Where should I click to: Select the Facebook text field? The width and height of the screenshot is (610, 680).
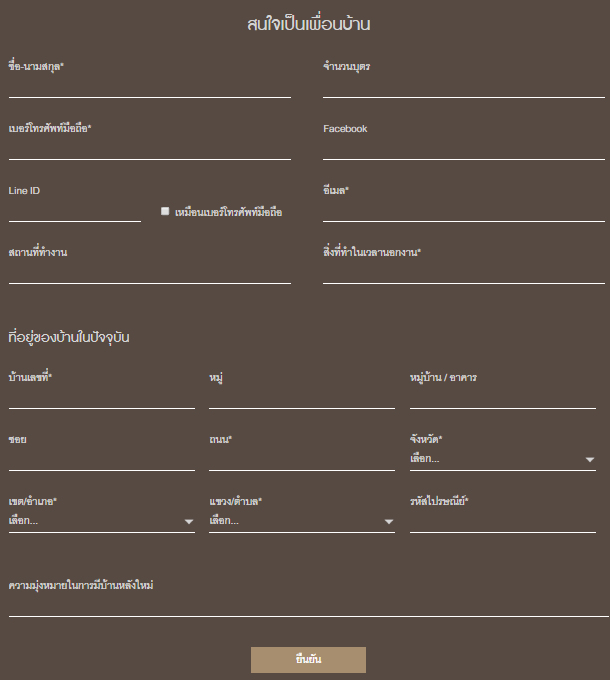point(463,149)
